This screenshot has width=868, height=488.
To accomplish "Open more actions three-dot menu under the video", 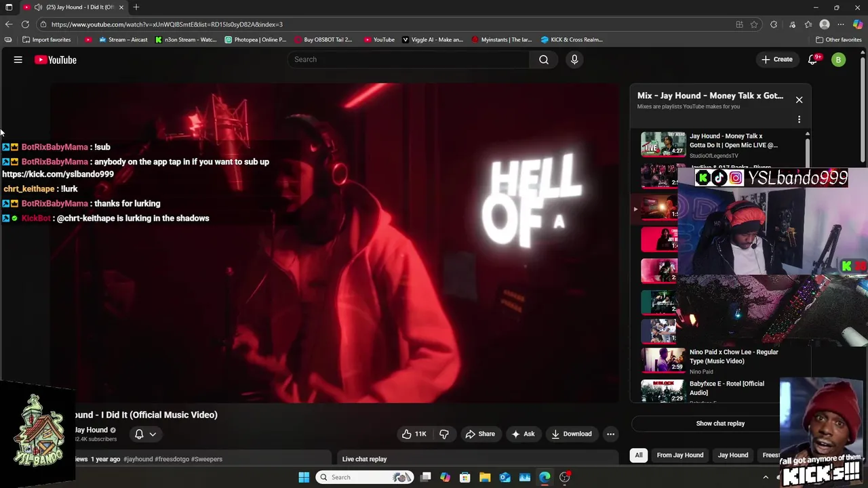I will coord(610,434).
